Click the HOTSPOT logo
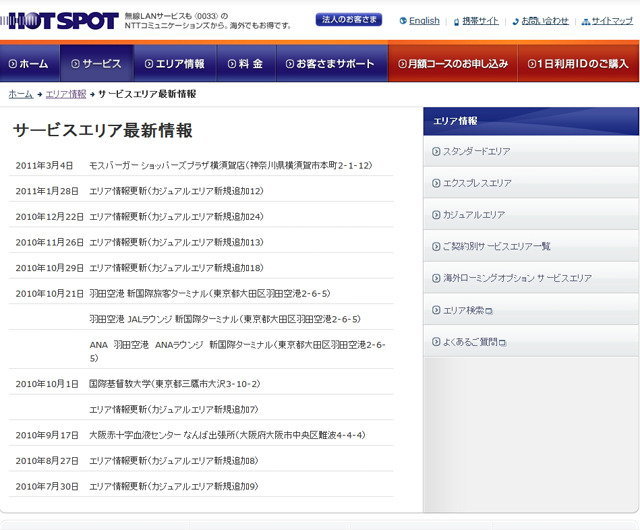 [x=60, y=20]
